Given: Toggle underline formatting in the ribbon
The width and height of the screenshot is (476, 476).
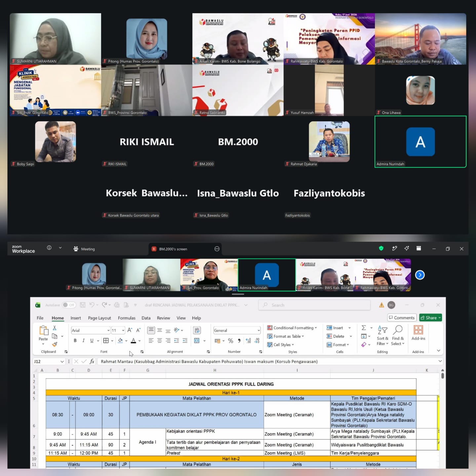Looking at the screenshot, I should pos(92,340).
